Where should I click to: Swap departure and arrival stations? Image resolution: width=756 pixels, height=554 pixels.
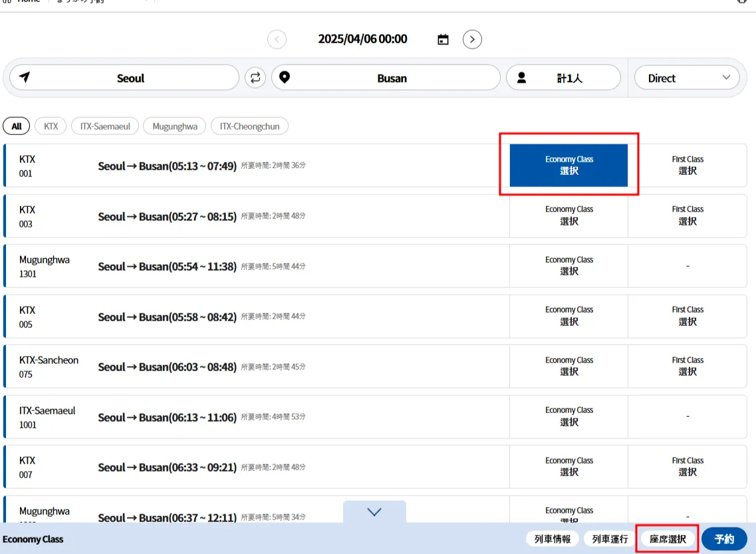point(255,78)
